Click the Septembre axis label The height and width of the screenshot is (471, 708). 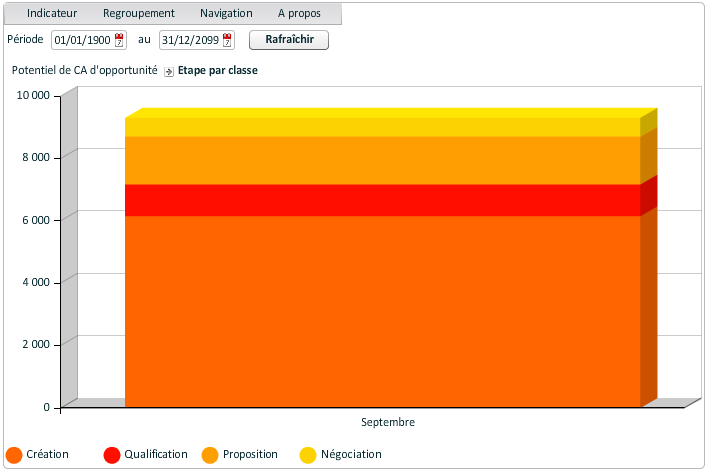pyautogui.click(x=388, y=423)
